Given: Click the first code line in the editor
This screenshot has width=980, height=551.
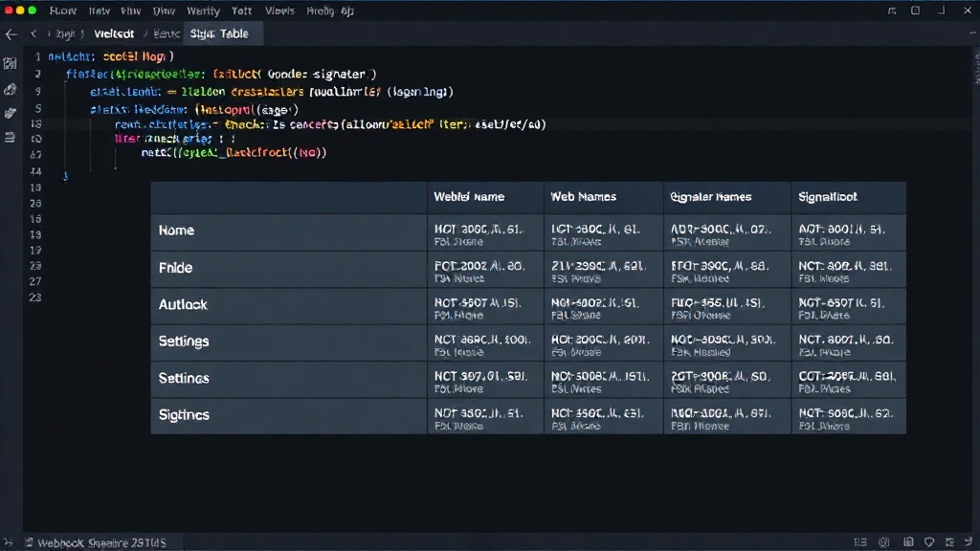Looking at the screenshot, I should pos(111,56).
